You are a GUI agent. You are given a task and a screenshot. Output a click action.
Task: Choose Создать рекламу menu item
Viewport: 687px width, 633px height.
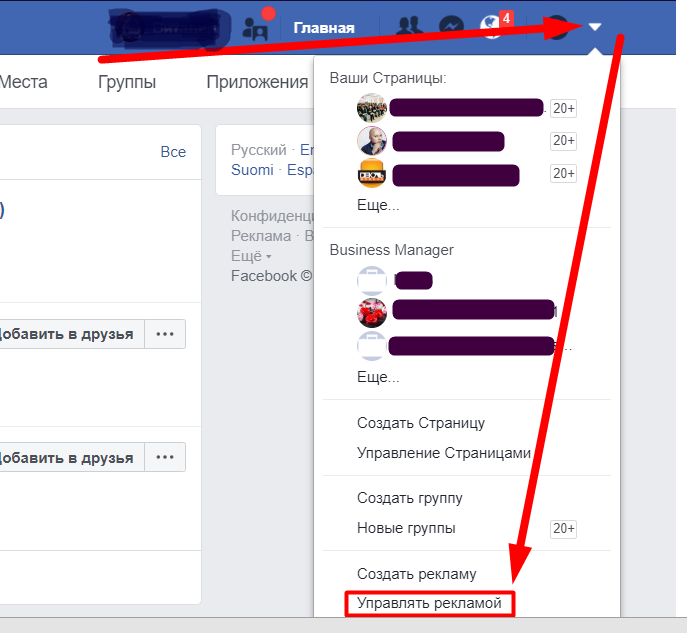pos(417,574)
